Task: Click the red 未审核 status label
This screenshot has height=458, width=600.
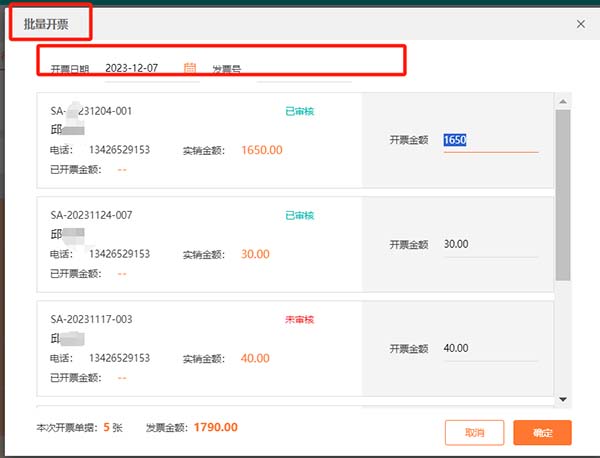Action: point(299,319)
